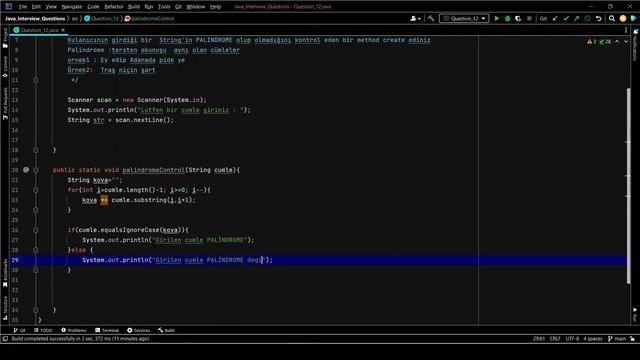
Task: Open Git branch main widget
Action: [617, 339]
